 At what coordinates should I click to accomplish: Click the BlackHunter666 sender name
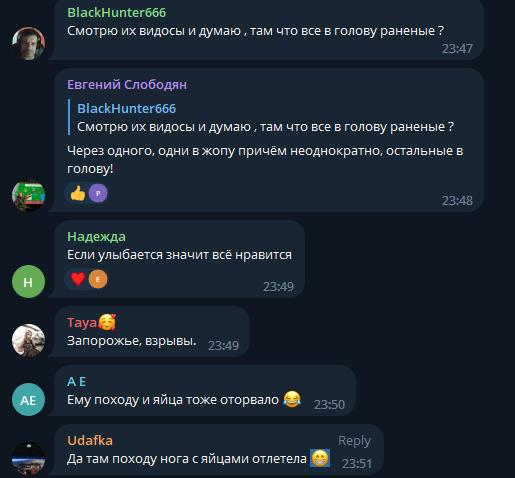(117, 13)
